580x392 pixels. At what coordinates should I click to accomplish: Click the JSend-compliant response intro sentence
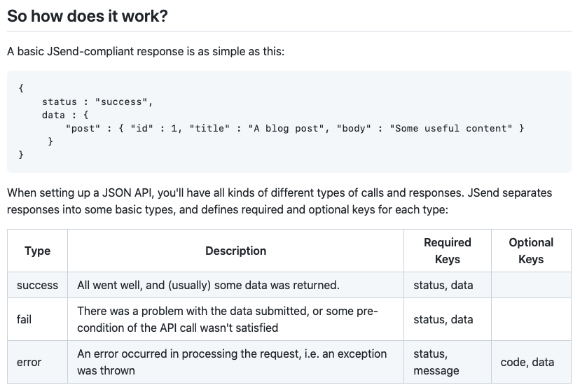[146, 51]
